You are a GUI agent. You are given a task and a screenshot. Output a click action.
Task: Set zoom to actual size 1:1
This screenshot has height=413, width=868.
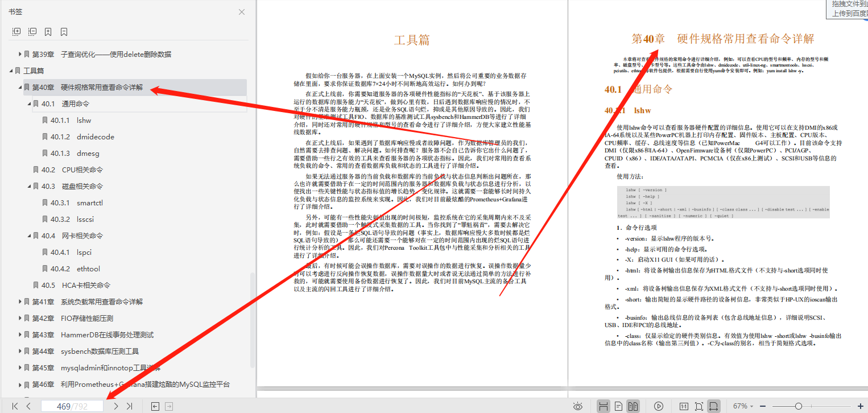click(684, 405)
